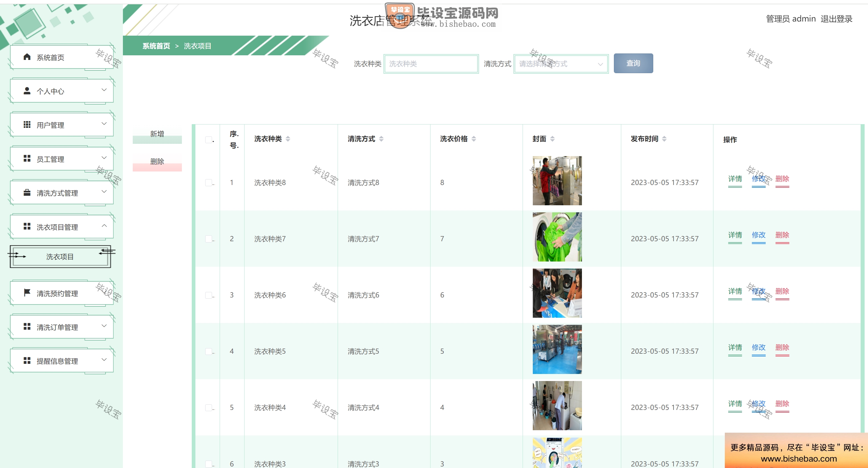Click the flag icon beside 清洗预约管理

click(x=27, y=293)
